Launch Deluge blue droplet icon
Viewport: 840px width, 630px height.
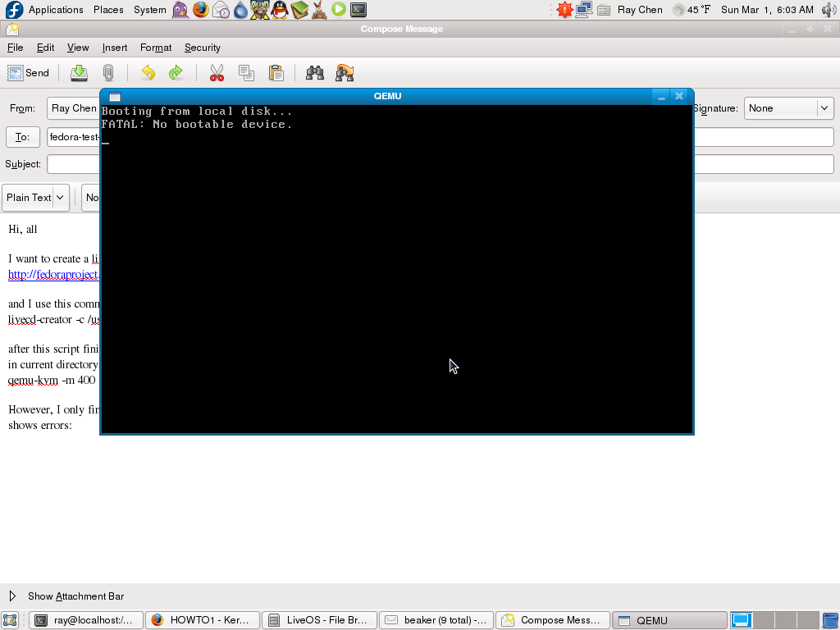pos(240,10)
